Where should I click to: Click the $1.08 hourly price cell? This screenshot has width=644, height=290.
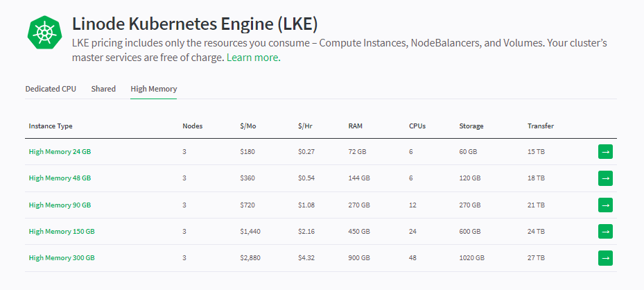[x=306, y=205]
